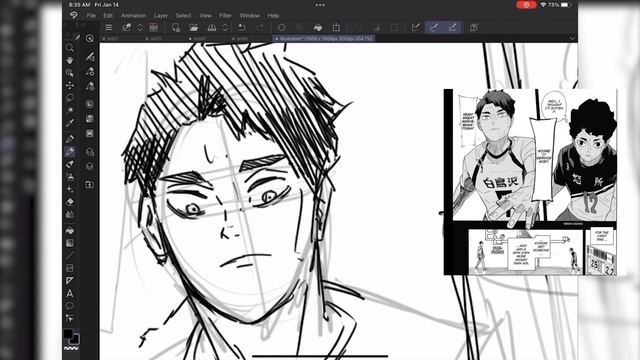Select the Correct line tool

pyautogui.click(x=70, y=318)
